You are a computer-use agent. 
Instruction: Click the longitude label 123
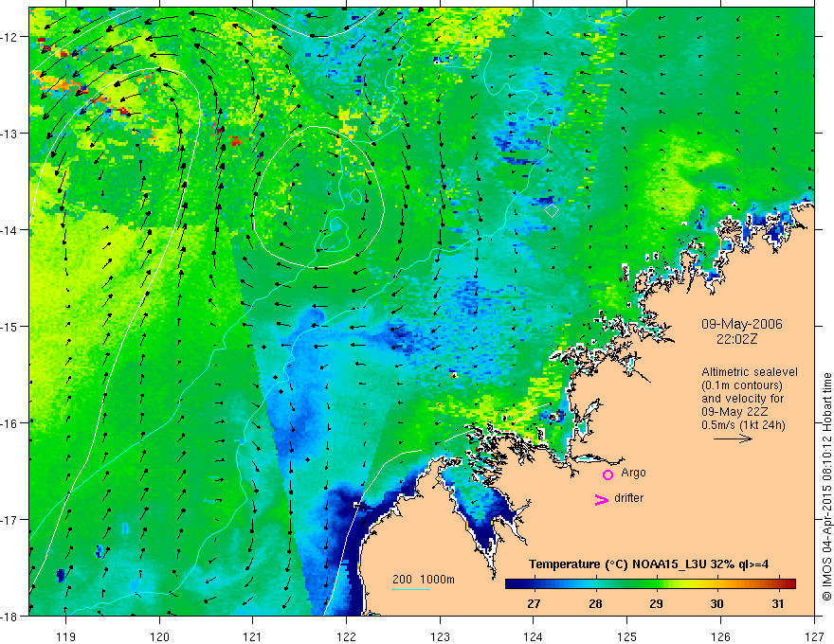[440, 636]
